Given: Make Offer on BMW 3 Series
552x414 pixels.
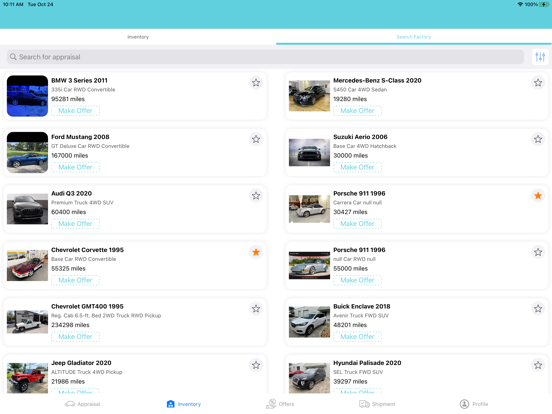Looking at the screenshot, I should tap(75, 111).
